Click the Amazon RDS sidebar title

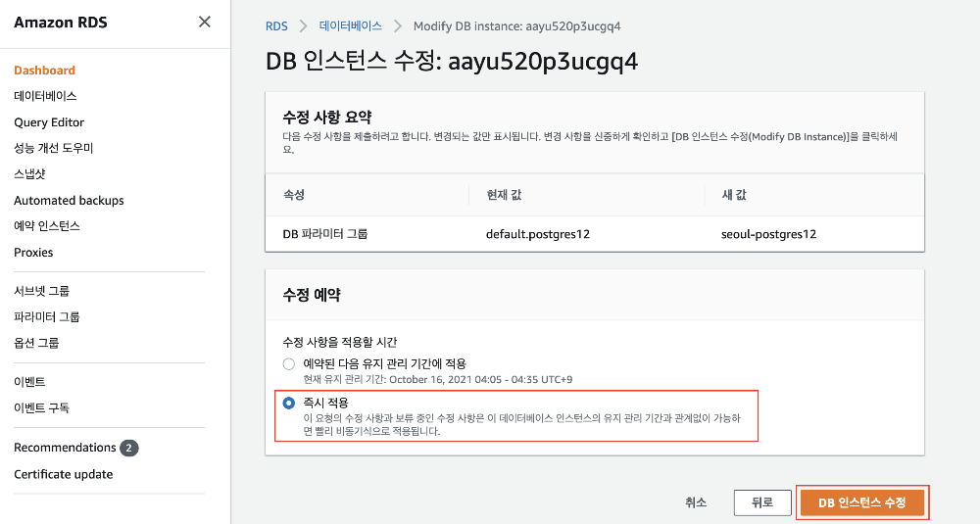tap(61, 23)
